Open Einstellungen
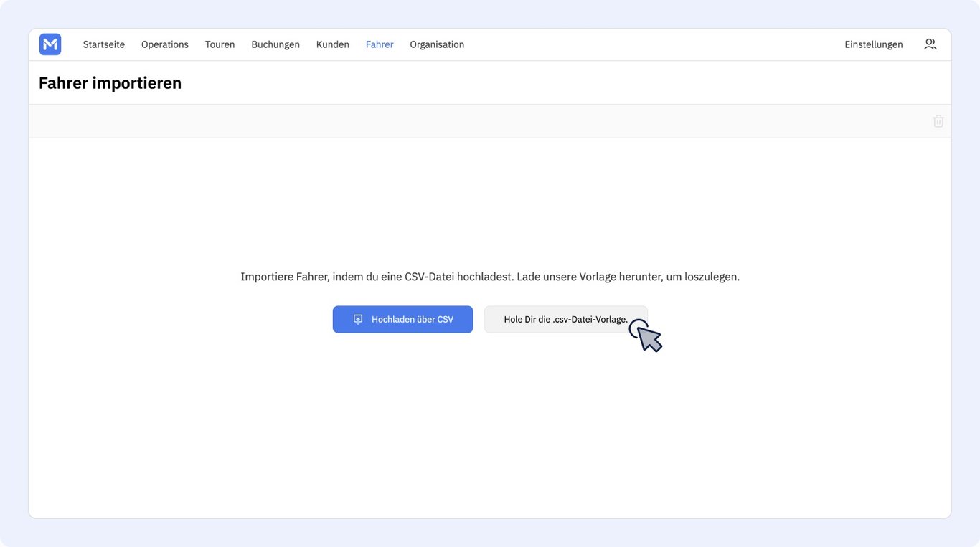Image resolution: width=980 pixels, height=547 pixels. tap(874, 44)
